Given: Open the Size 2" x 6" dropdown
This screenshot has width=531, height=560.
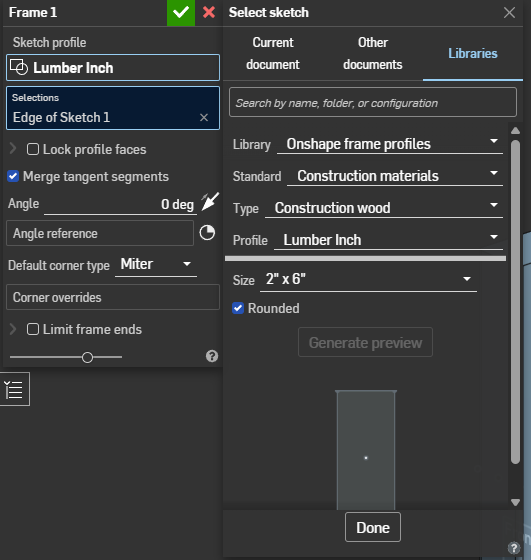Looking at the screenshot, I should click(368, 279).
